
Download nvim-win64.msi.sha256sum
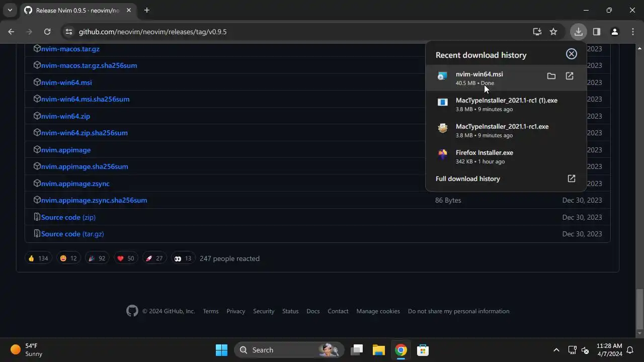click(85, 99)
